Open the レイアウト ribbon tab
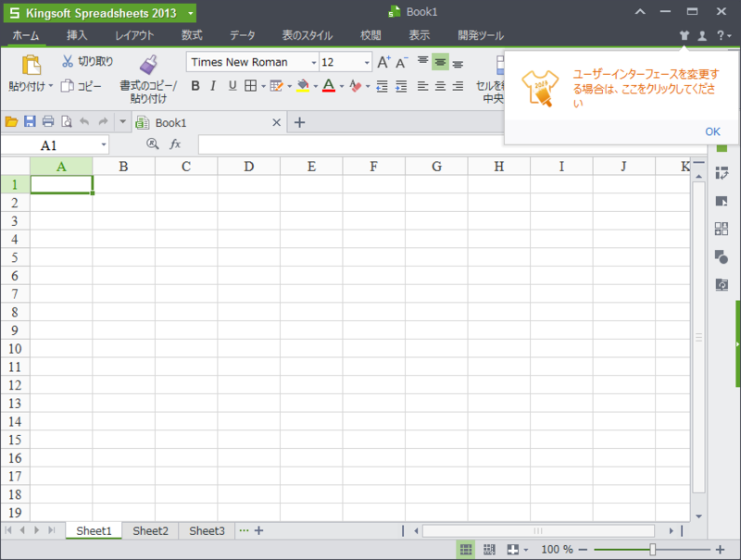The width and height of the screenshot is (741, 560). click(x=134, y=35)
